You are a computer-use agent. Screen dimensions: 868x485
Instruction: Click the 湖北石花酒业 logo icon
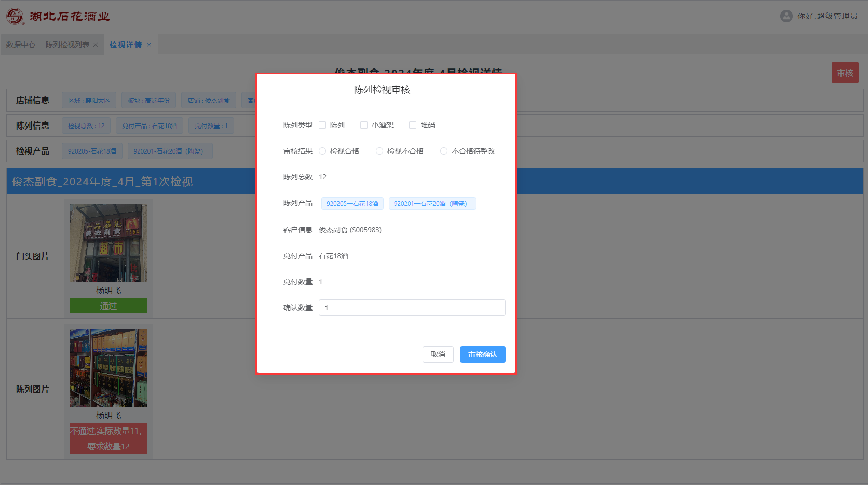15,16
